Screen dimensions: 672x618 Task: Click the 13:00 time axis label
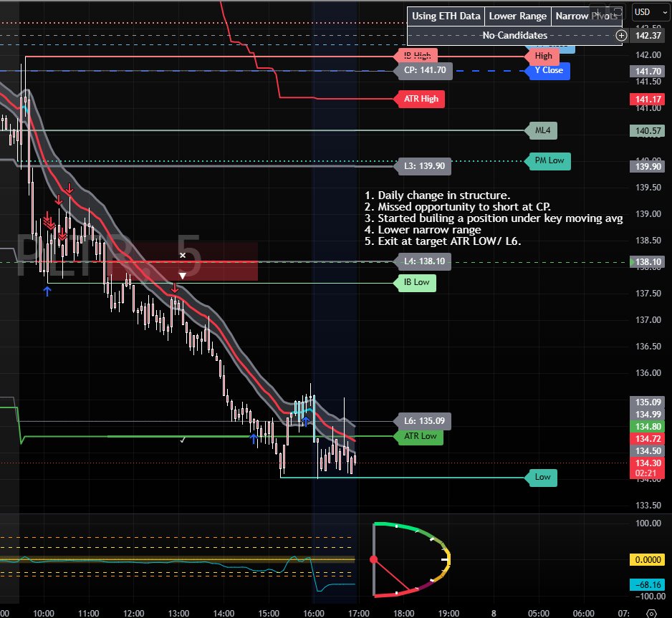pos(178,613)
